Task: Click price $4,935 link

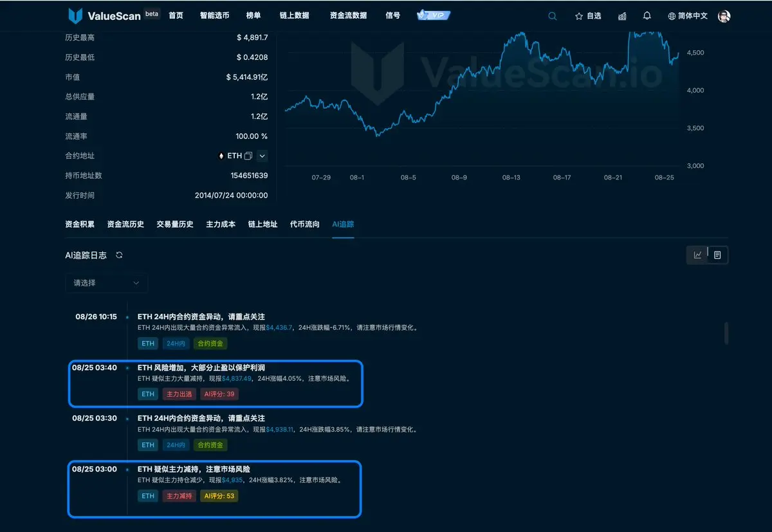Action: pyautogui.click(x=232, y=480)
